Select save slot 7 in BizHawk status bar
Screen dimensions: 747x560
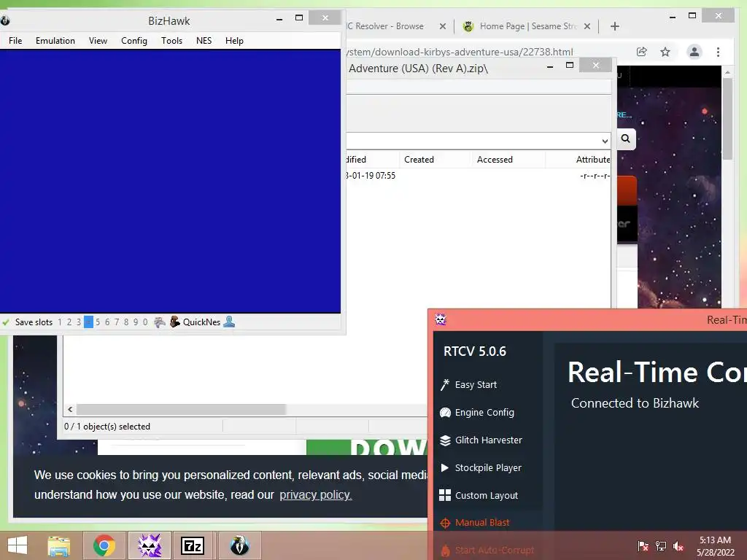pyautogui.click(x=117, y=322)
